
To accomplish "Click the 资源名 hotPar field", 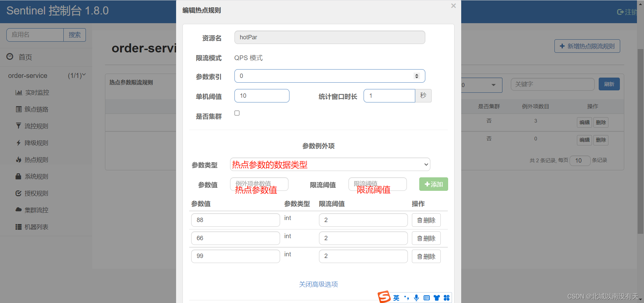I will coord(329,37).
